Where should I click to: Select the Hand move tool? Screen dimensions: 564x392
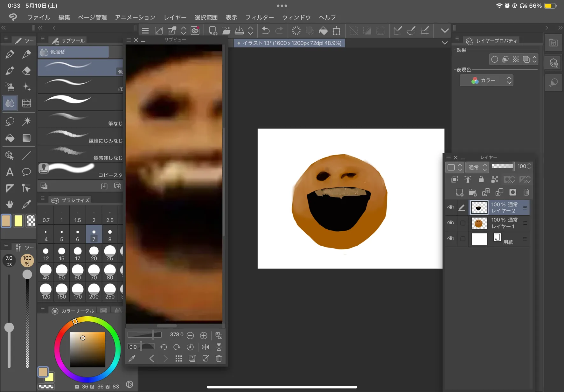point(10,204)
